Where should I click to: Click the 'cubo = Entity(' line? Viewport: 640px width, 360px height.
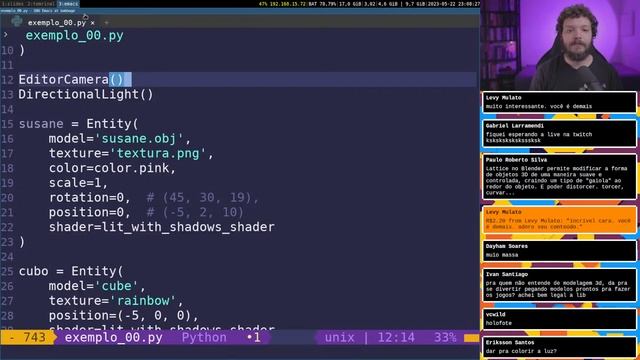coord(71,271)
